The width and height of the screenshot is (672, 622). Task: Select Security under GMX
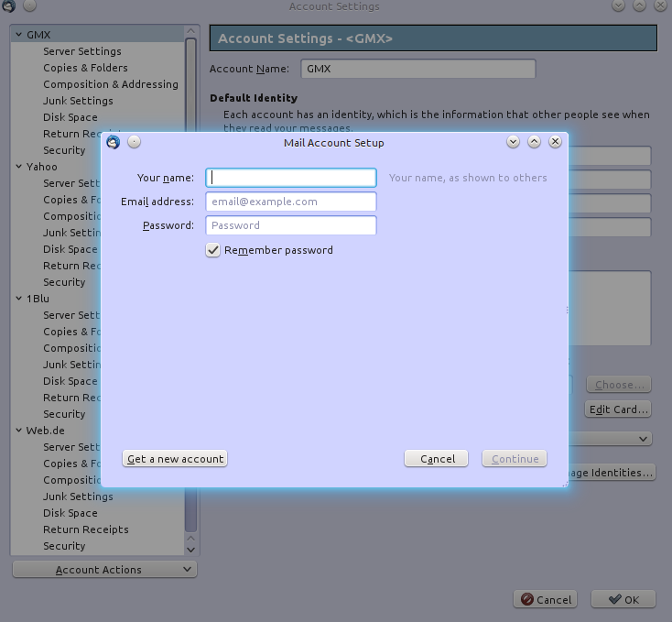point(64,150)
